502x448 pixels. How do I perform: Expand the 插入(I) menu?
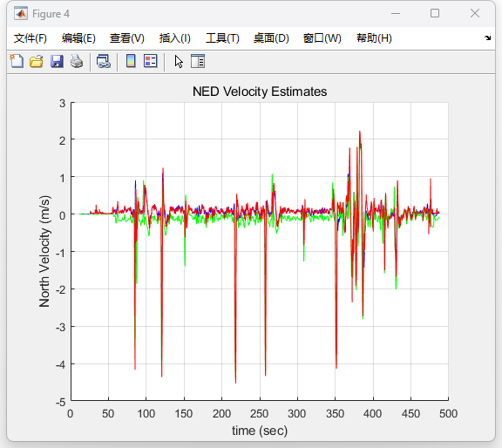(175, 38)
